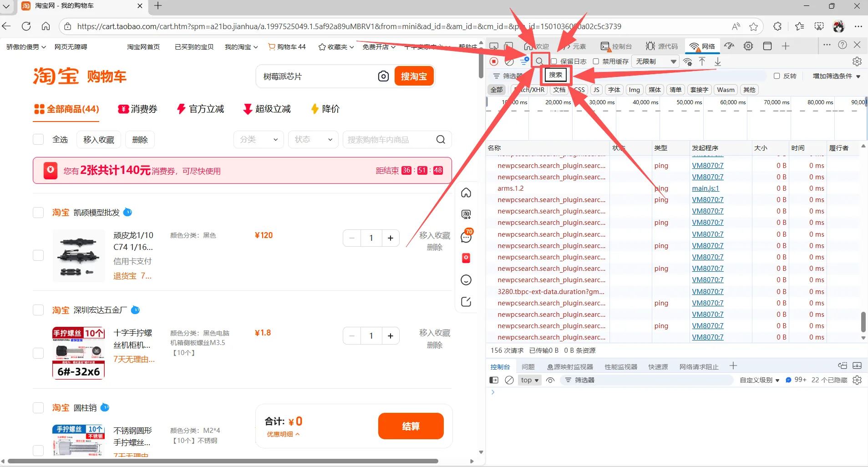The width and height of the screenshot is (868, 467).
Task: Open the smiley face customer service icon
Action: (466, 280)
